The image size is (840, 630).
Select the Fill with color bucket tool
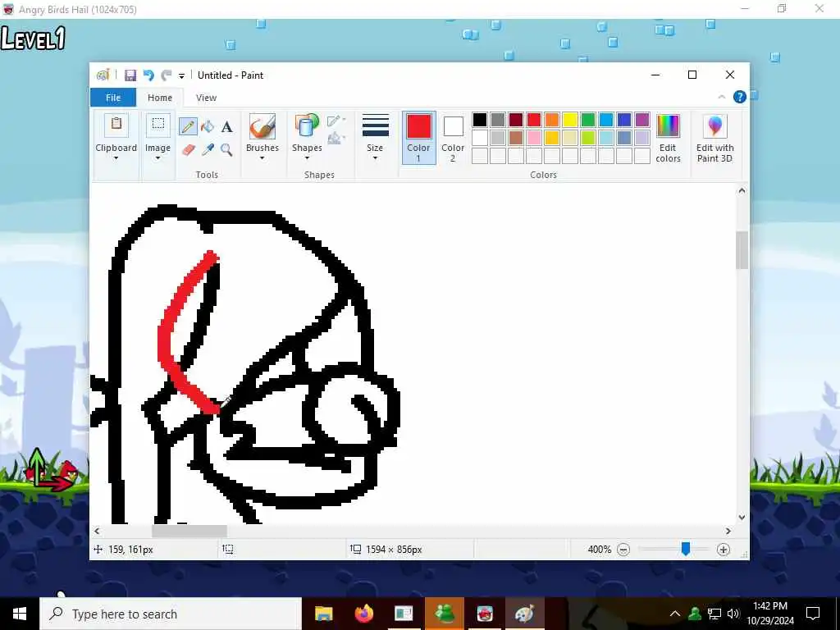(x=208, y=127)
